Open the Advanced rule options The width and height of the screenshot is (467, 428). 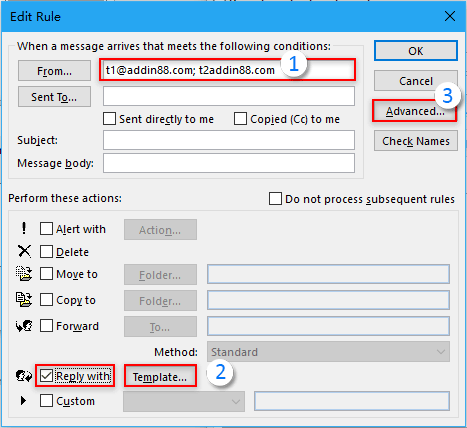coord(415,111)
